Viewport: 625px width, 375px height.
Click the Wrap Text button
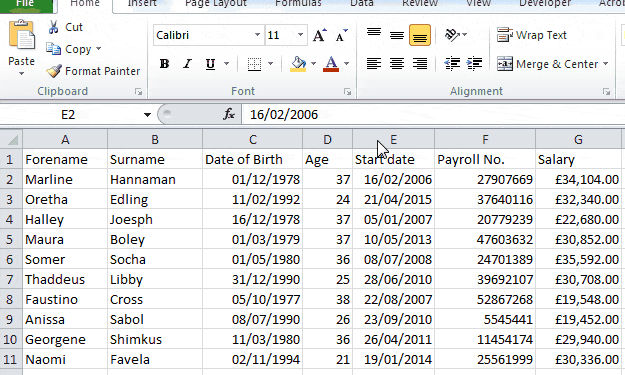click(x=532, y=35)
